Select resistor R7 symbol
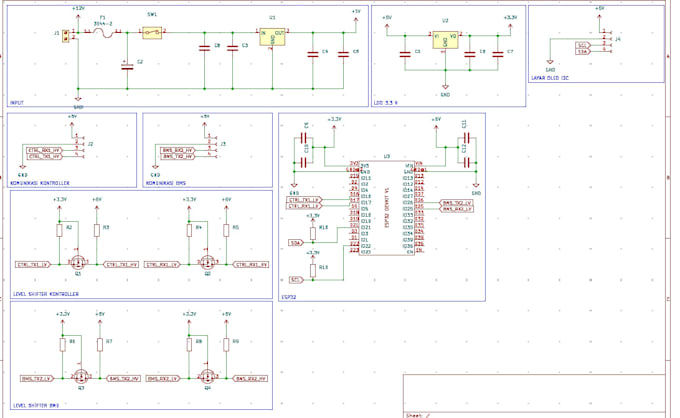 (100, 345)
